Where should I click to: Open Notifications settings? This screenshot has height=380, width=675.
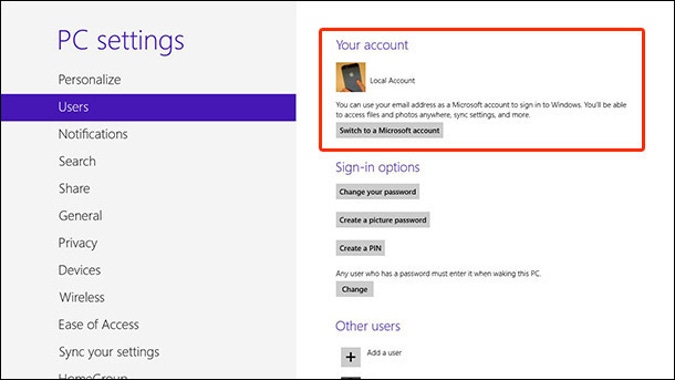point(93,134)
